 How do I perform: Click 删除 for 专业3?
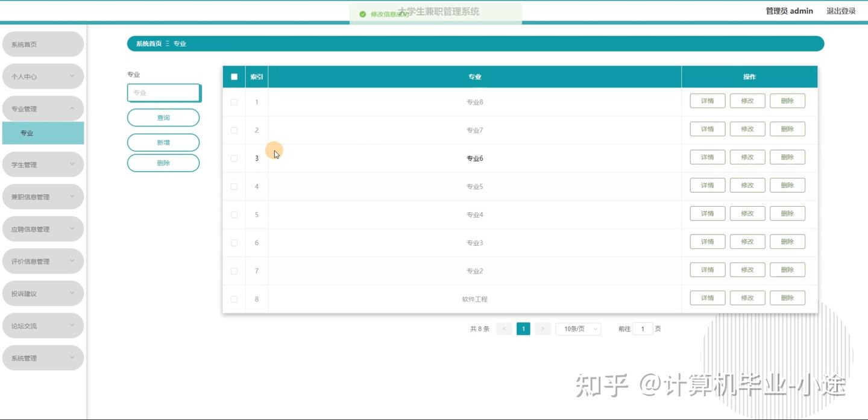tap(787, 242)
